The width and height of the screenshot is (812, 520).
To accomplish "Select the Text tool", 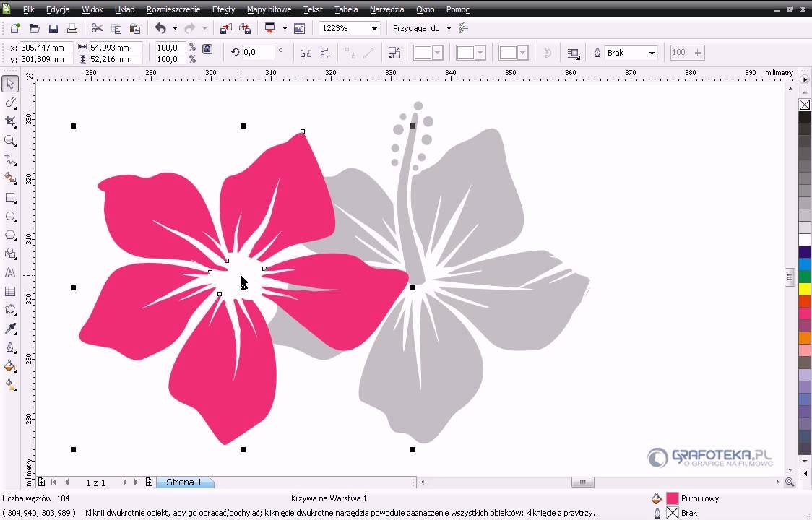I will (10, 272).
